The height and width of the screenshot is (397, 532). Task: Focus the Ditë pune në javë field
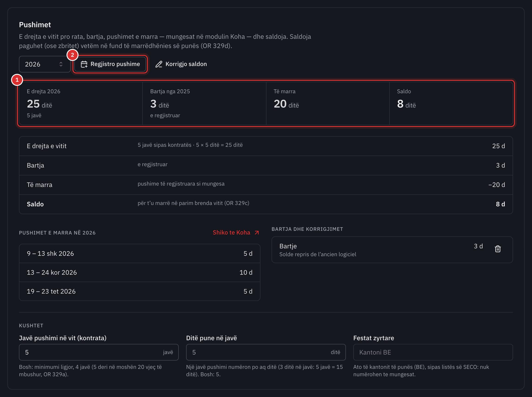266,352
